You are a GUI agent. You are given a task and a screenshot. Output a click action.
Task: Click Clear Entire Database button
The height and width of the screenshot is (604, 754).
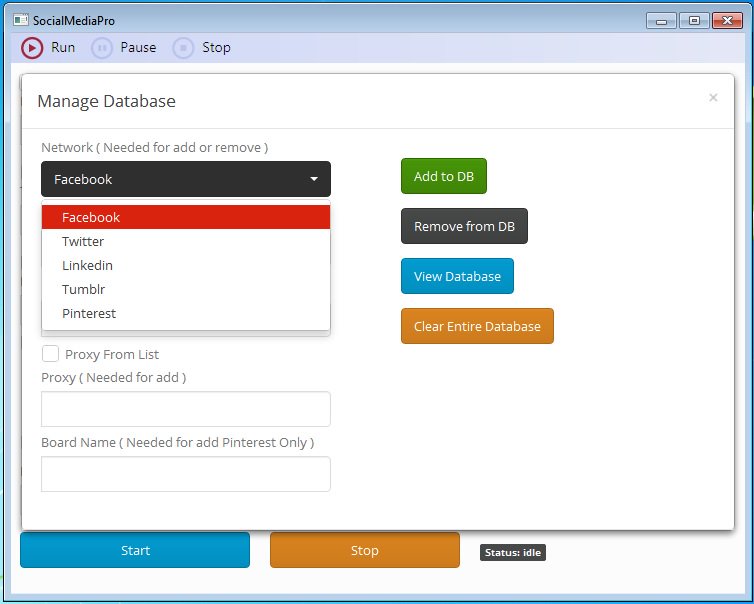[x=478, y=326]
